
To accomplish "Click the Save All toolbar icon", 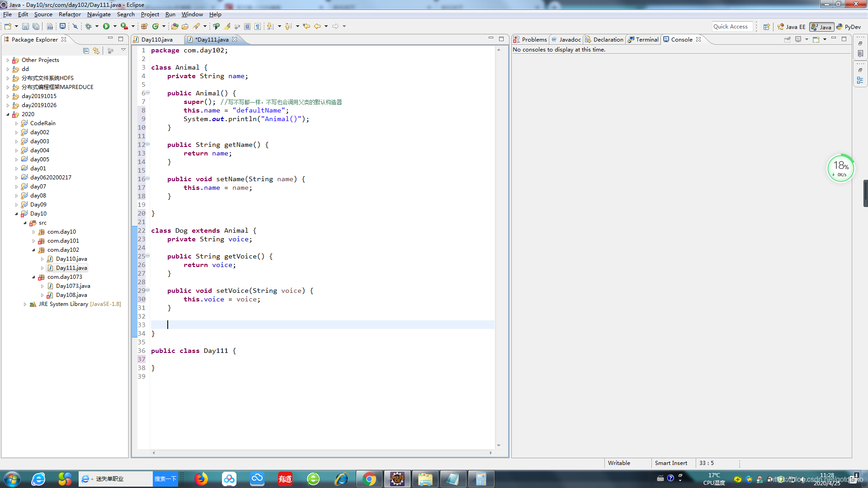I will coord(36,27).
